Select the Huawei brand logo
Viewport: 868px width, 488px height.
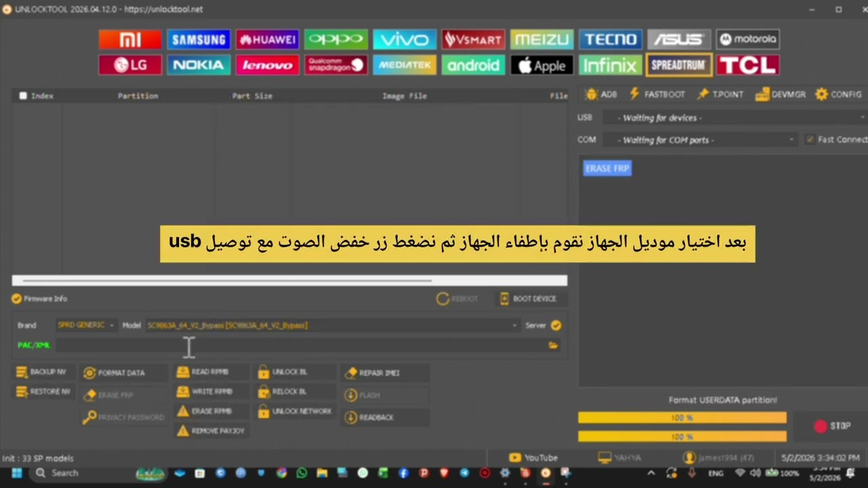click(267, 39)
